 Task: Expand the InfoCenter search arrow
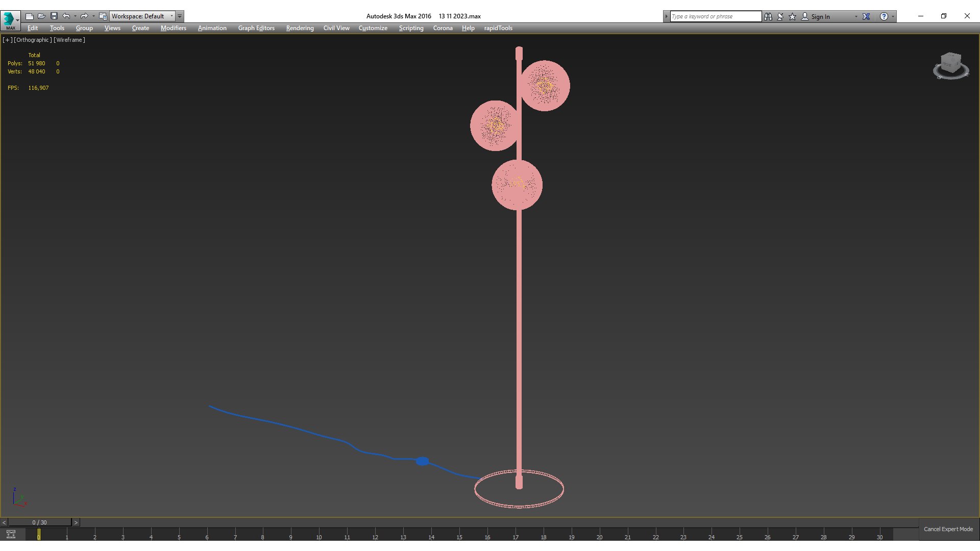666,16
